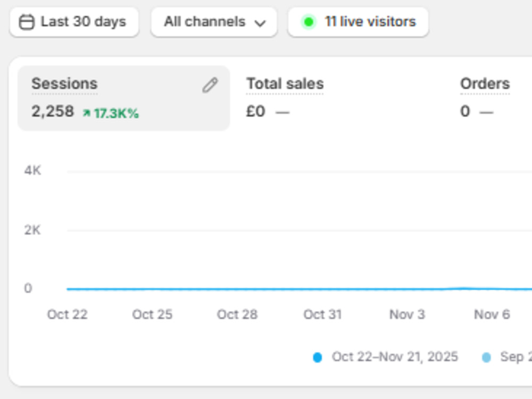
Task: Select the Sessions metric card
Action: coord(124,98)
